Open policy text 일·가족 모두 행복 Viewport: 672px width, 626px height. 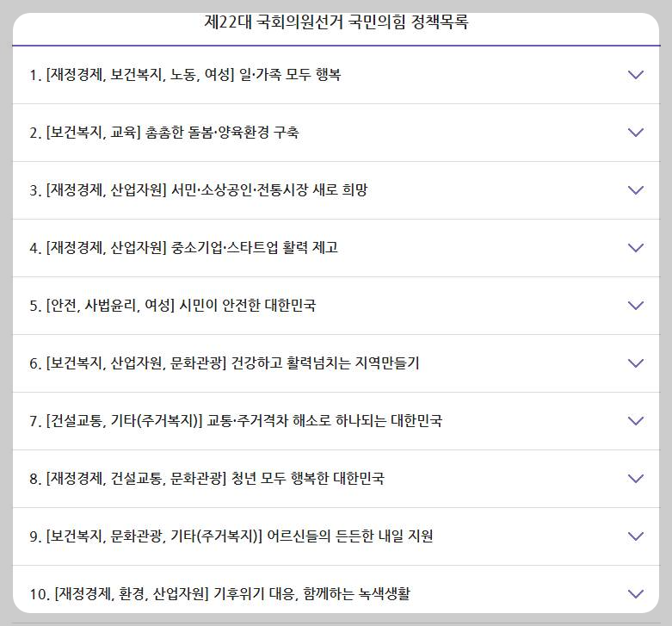(290, 75)
